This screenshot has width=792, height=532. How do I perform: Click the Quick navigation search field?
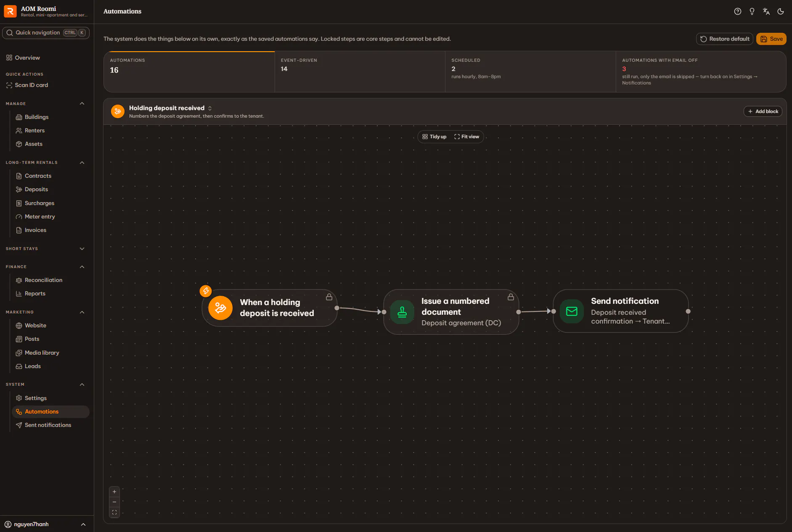pos(46,33)
